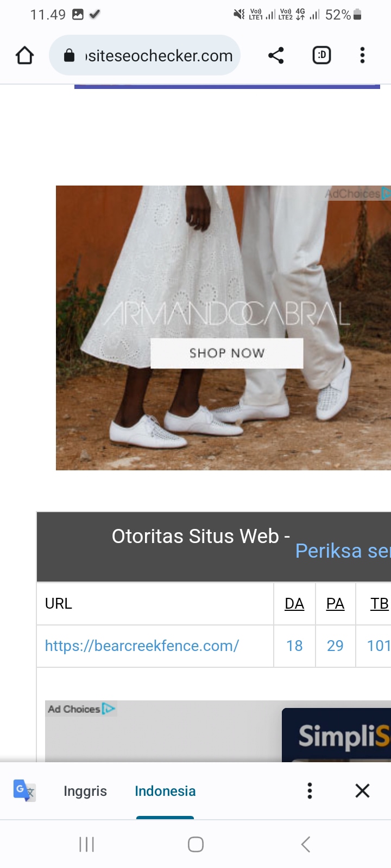Viewport: 391px width, 868px height.
Task: Click the PA column header
Action: point(335,604)
